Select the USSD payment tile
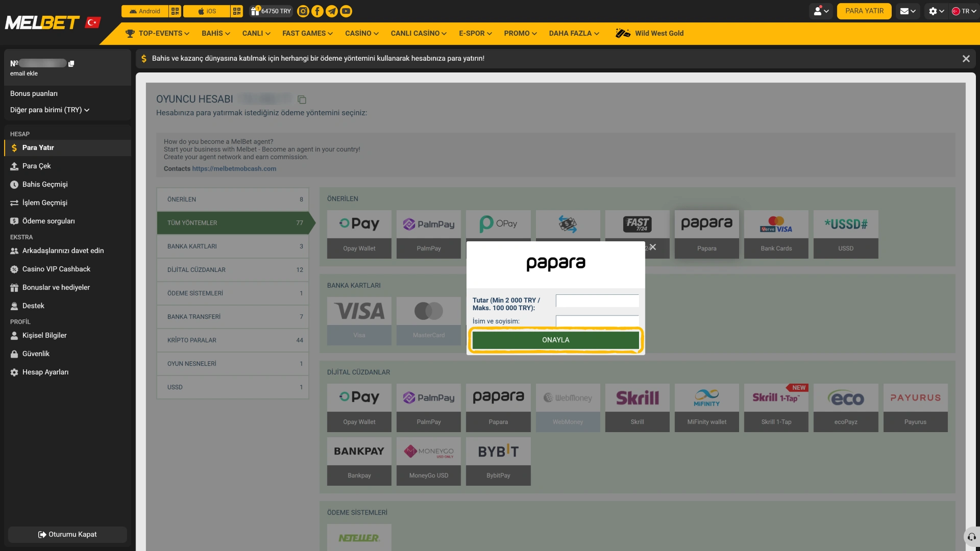980x551 pixels. (846, 235)
